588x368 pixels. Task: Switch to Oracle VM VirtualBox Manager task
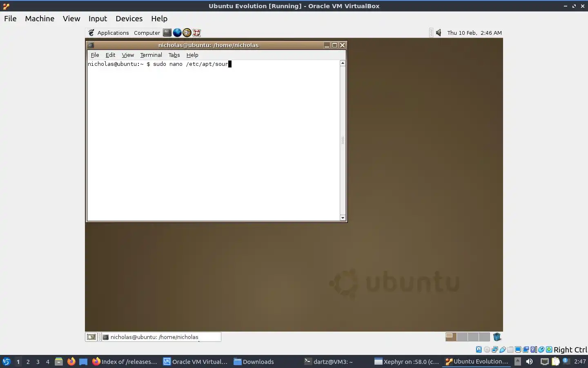coord(196,361)
